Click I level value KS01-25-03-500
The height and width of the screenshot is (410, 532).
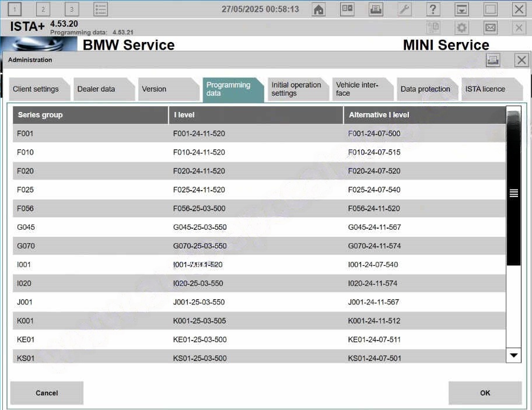click(200, 358)
